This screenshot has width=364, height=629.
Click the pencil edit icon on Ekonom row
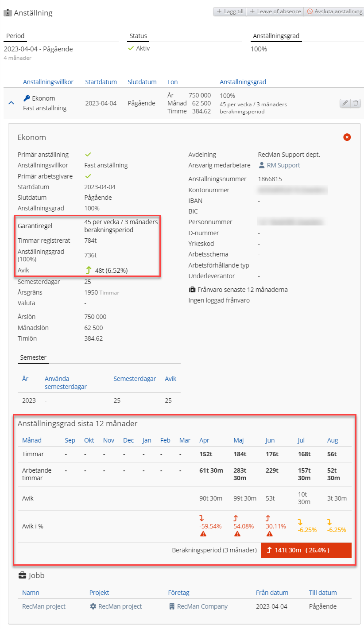click(x=345, y=103)
